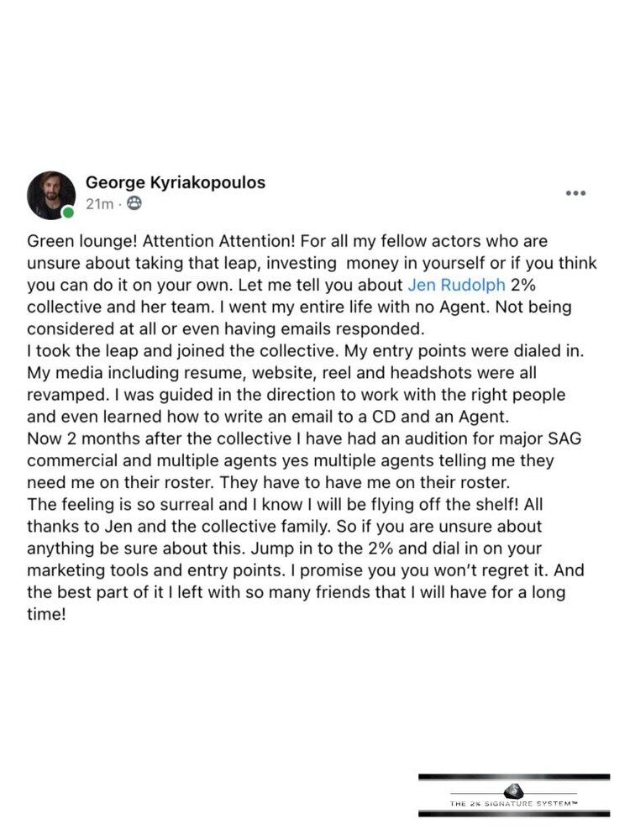This screenshot has width=630, height=840.
Task: Click THE 2% SIGNATURE SYSTEM text
Action: tap(513, 804)
